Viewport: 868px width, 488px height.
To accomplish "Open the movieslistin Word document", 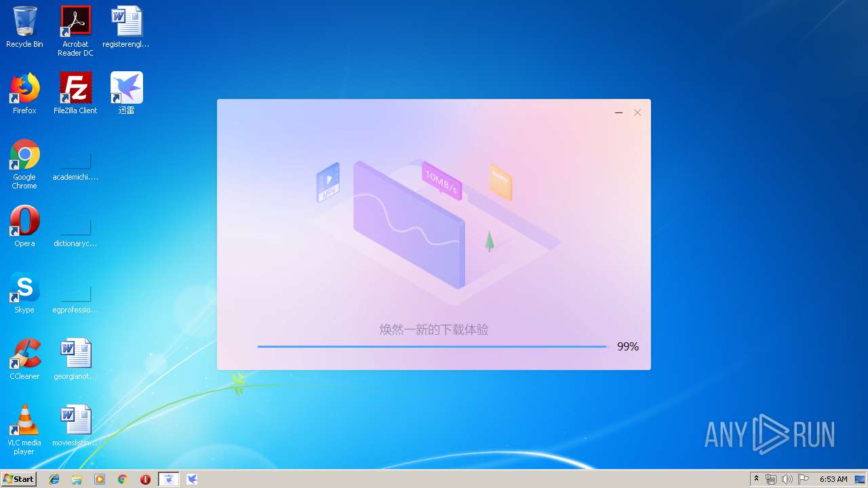I will (x=75, y=426).
